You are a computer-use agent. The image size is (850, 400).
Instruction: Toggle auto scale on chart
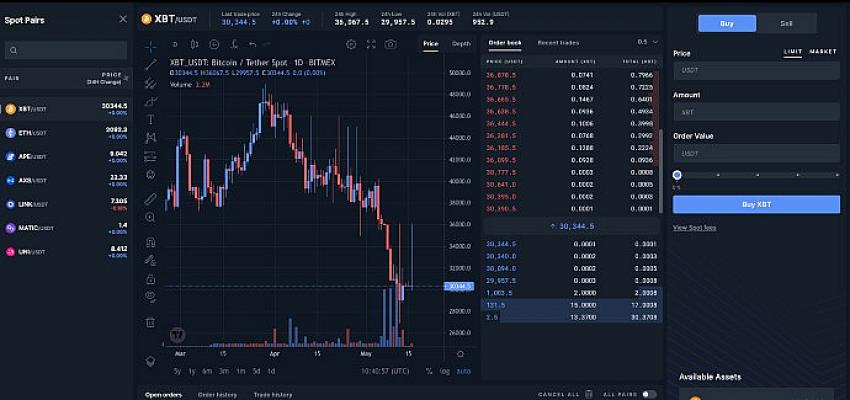click(463, 371)
